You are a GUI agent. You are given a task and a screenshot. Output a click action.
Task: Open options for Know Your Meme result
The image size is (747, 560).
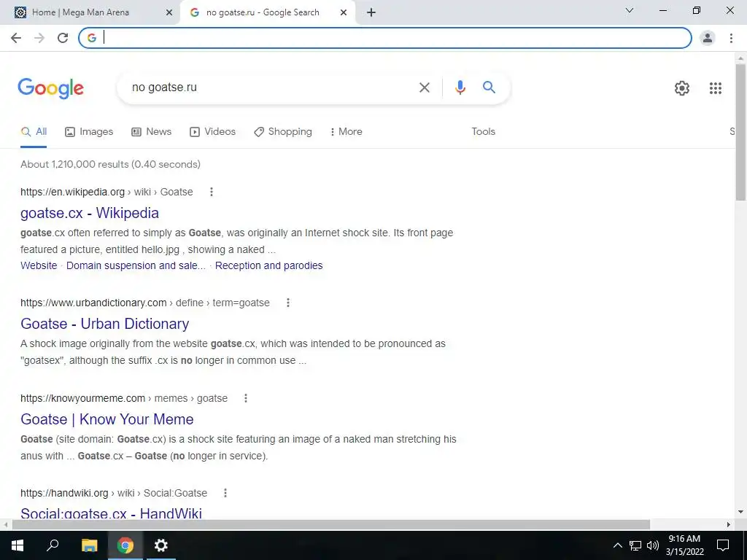point(246,398)
